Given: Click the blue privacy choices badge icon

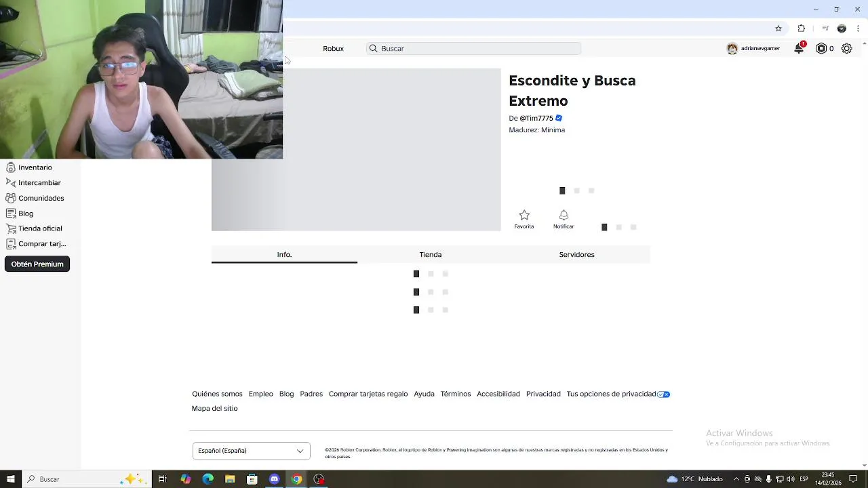Looking at the screenshot, I should [664, 394].
